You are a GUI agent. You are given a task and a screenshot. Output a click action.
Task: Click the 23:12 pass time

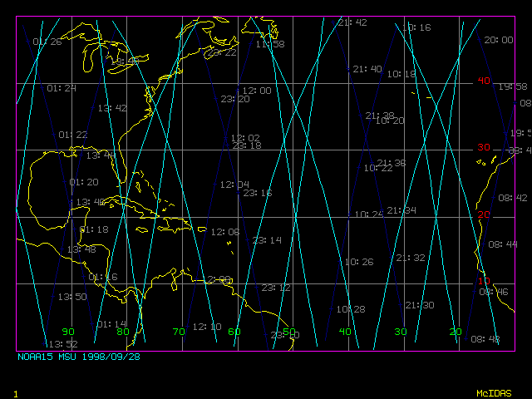click(276, 288)
